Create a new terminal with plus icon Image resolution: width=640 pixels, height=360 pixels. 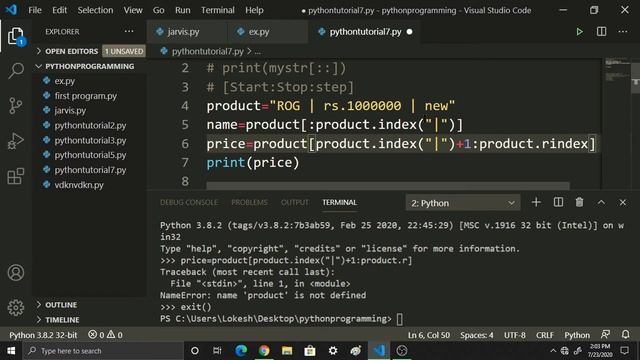click(x=536, y=202)
